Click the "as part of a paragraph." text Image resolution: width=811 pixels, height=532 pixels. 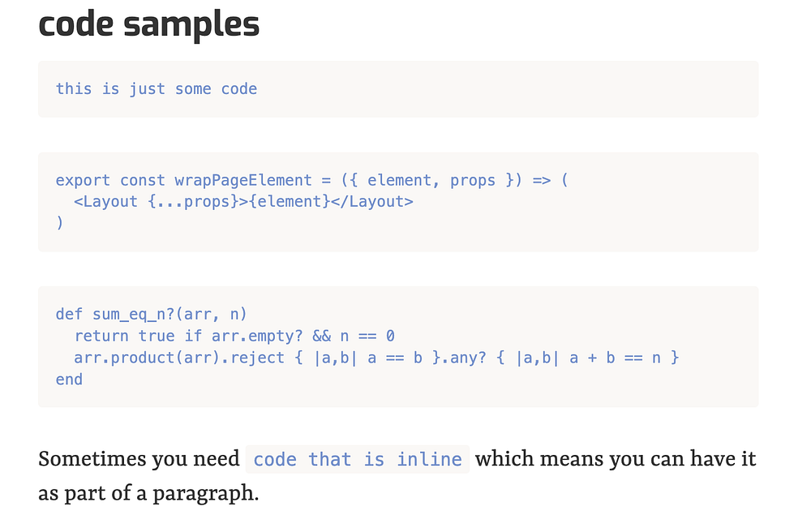(148, 493)
